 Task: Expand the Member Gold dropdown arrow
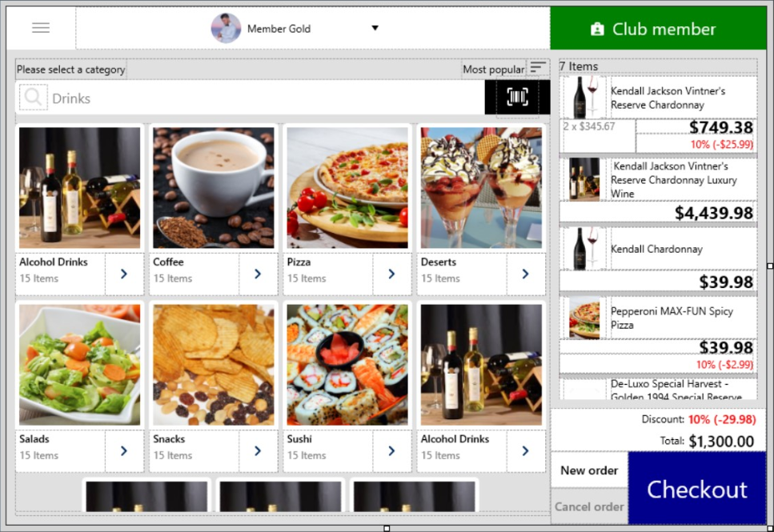tap(375, 29)
